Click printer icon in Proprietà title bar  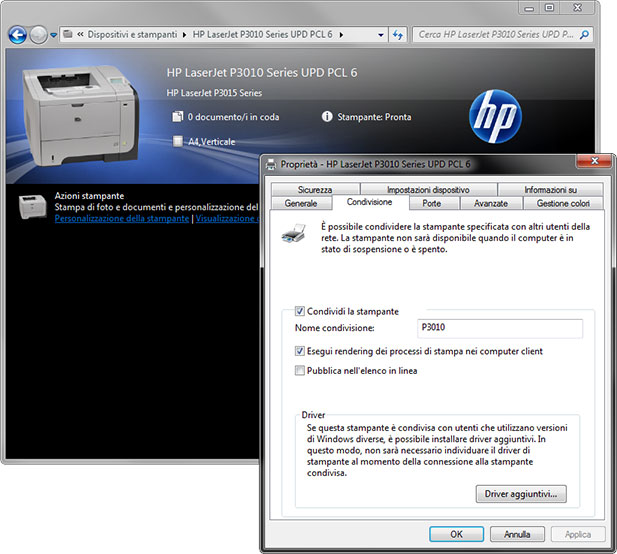coord(271,164)
